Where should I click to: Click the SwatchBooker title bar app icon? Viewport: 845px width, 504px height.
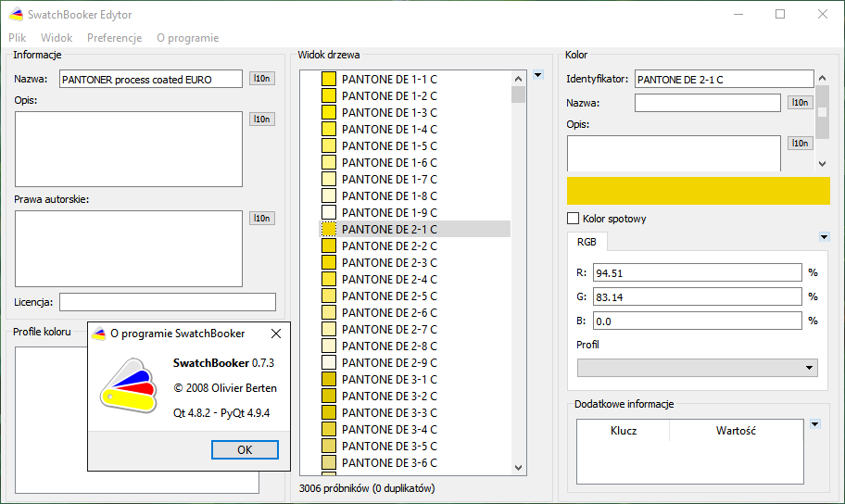16,15
